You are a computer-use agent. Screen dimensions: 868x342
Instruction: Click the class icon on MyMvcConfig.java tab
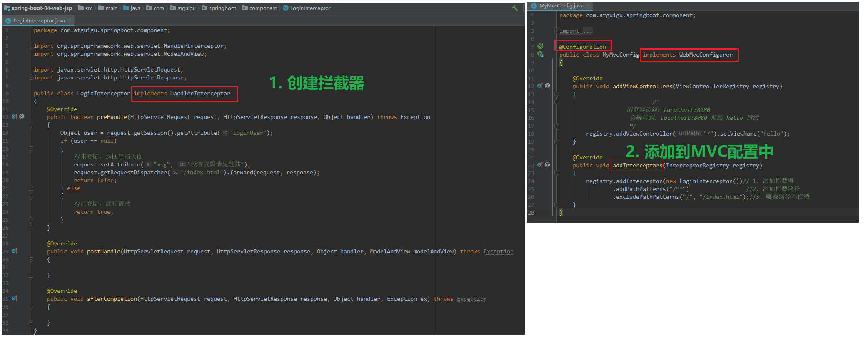pyautogui.click(x=534, y=6)
